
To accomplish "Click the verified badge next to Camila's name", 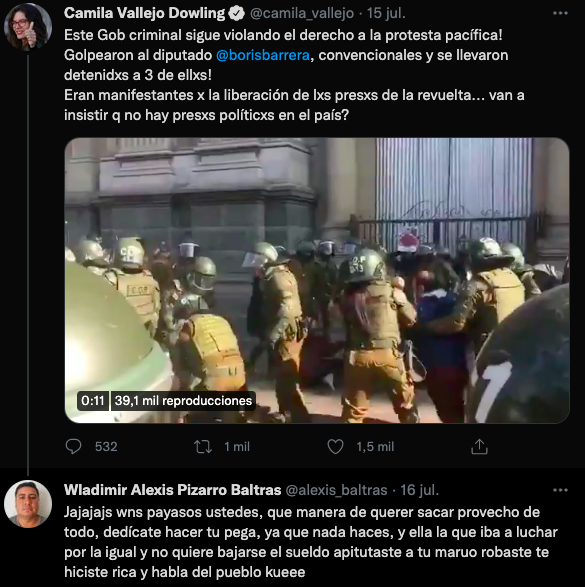I will click(x=237, y=14).
